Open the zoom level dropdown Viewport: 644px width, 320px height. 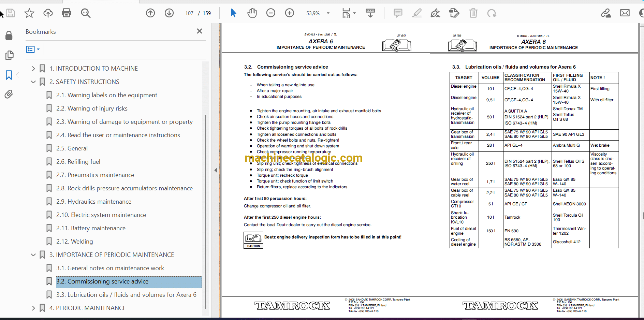coord(328,13)
